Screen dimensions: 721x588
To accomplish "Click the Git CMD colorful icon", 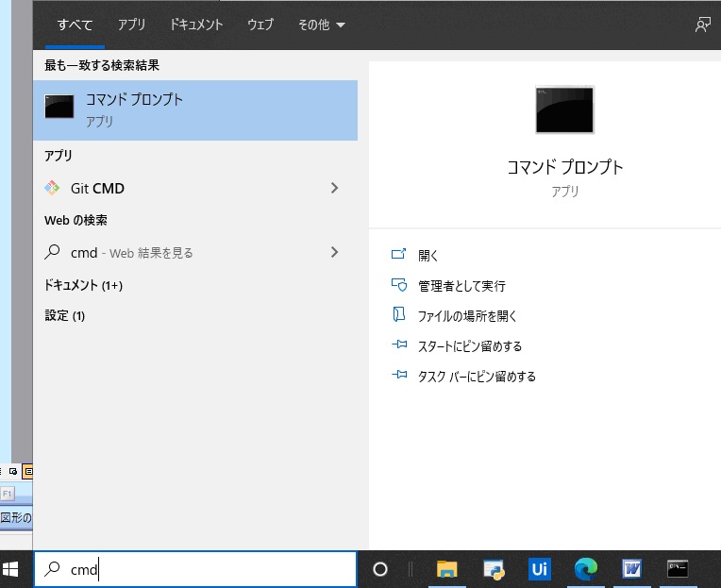I will pyautogui.click(x=52, y=188).
